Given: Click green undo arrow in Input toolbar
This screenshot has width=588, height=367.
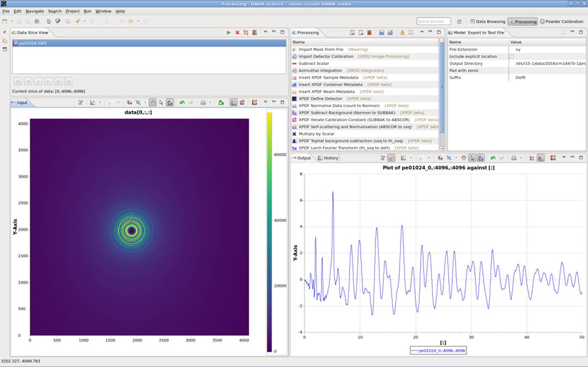Looking at the screenshot, I should point(182,102).
